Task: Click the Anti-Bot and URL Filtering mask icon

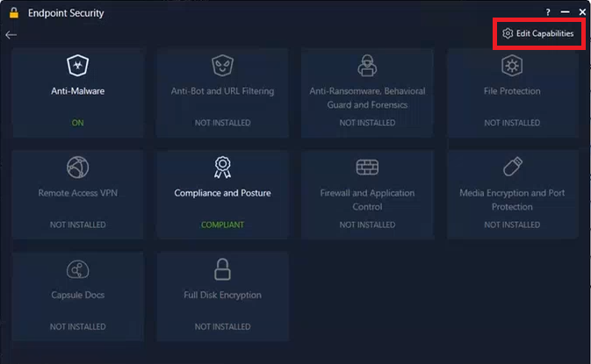Action: pos(222,66)
